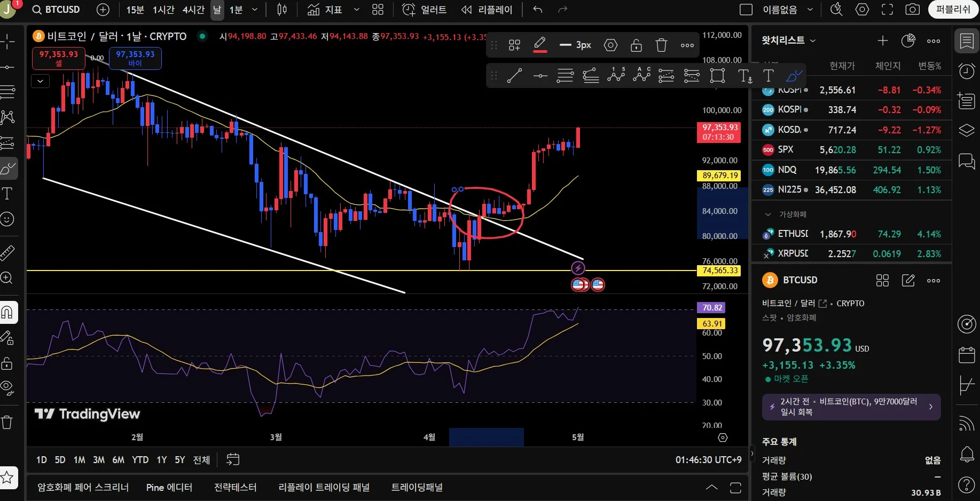The image size is (980, 501).
Task: Expand the bottom panel with up chevron
Action: tap(711, 487)
